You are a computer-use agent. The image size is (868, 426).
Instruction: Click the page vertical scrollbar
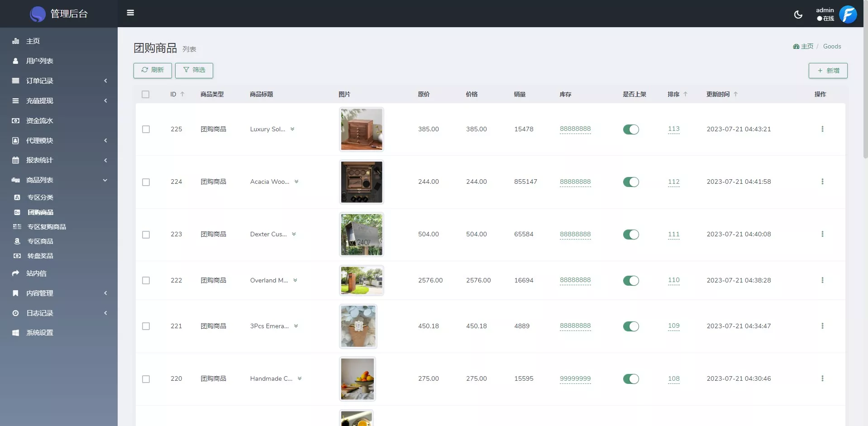tap(865, 91)
